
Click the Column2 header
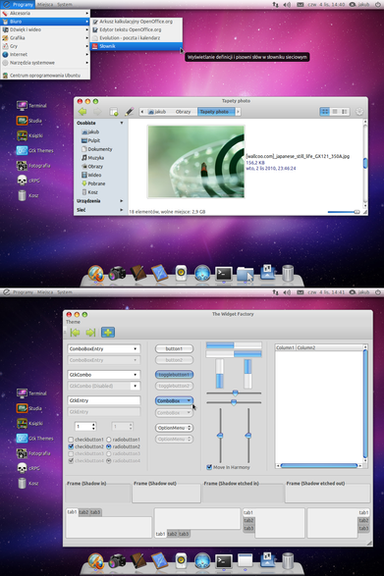click(329, 348)
